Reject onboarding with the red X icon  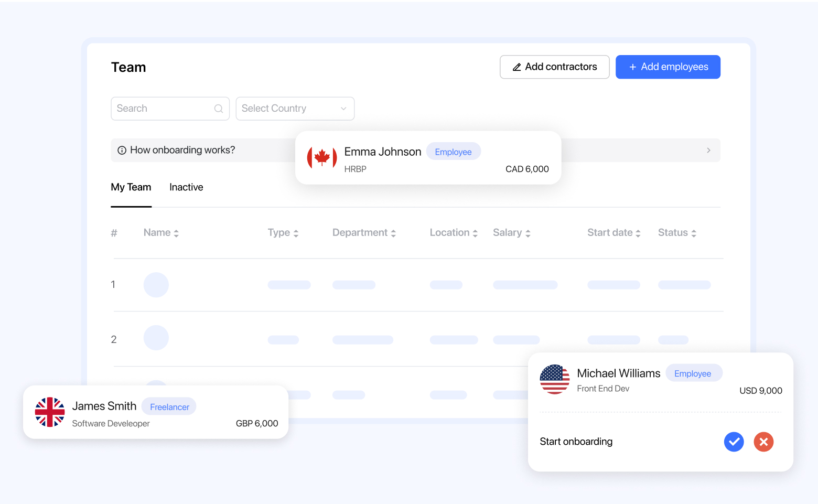pos(763,442)
